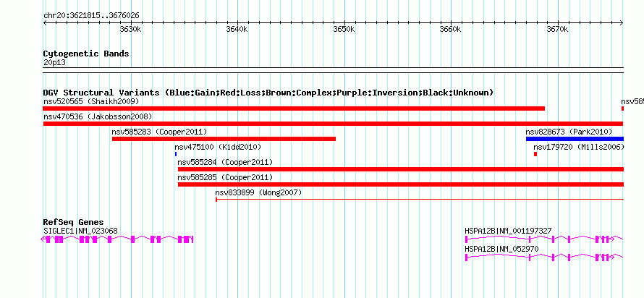The width and height of the screenshot is (644, 298).
Task: Select the nsv585283 (Cooper2011) variant bar
Action: point(224,139)
